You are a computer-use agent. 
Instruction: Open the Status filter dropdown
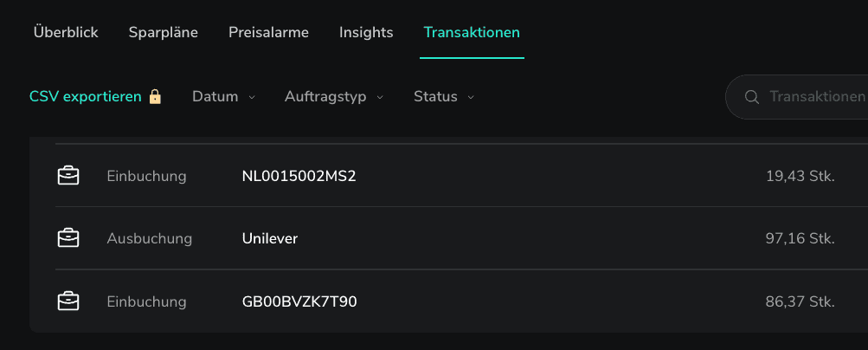(443, 97)
